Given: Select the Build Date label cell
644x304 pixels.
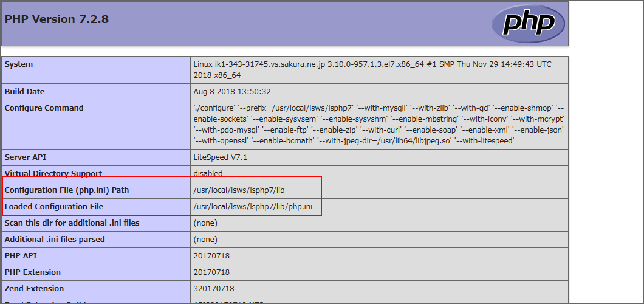Looking at the screenshot, I should [x=24, y=92].
